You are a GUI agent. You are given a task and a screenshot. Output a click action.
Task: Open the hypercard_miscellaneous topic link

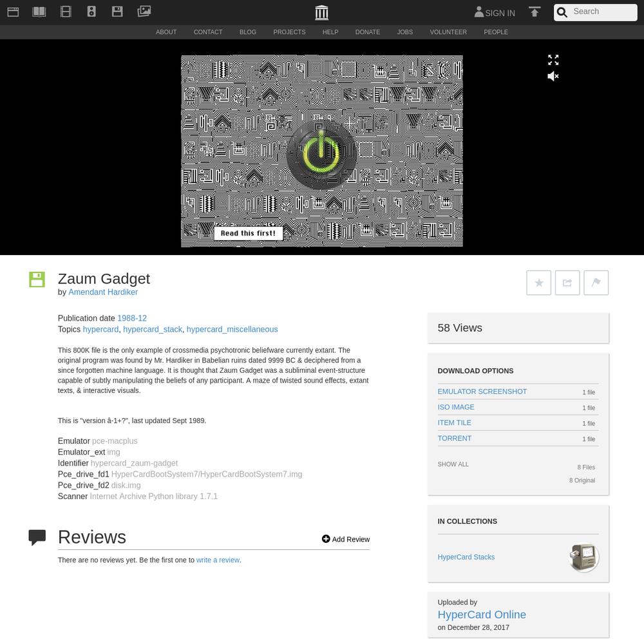click(x=232, y=329)
